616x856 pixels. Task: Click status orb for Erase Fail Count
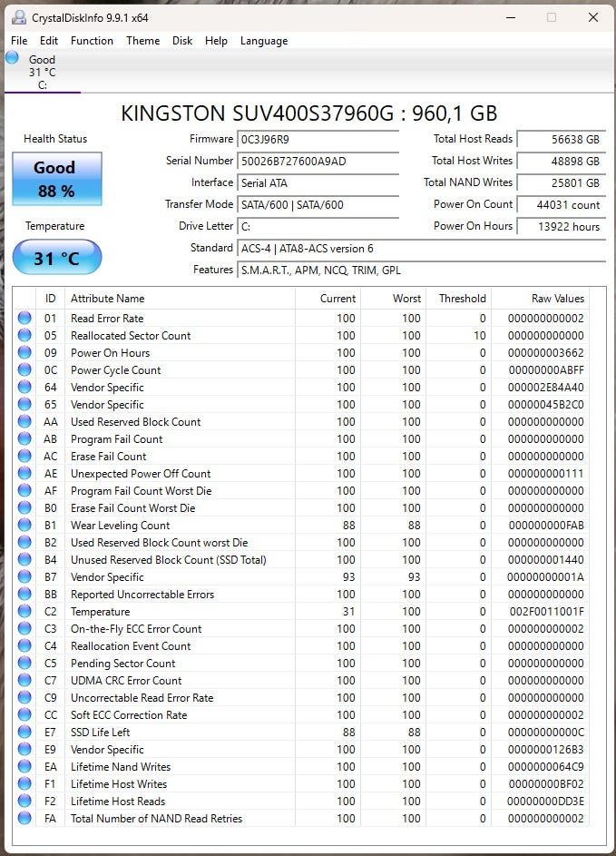pyautogui.click(x=24, y=456)
